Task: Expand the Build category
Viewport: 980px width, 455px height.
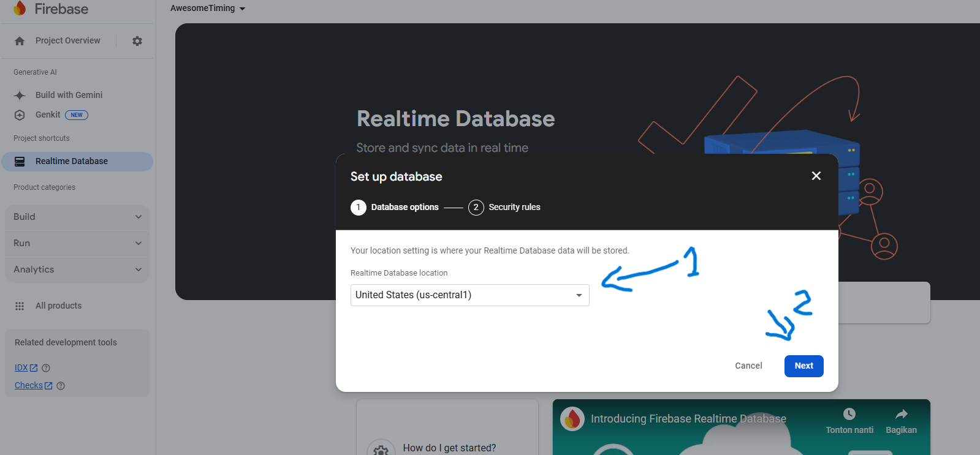Action: (x=77, y=217)
